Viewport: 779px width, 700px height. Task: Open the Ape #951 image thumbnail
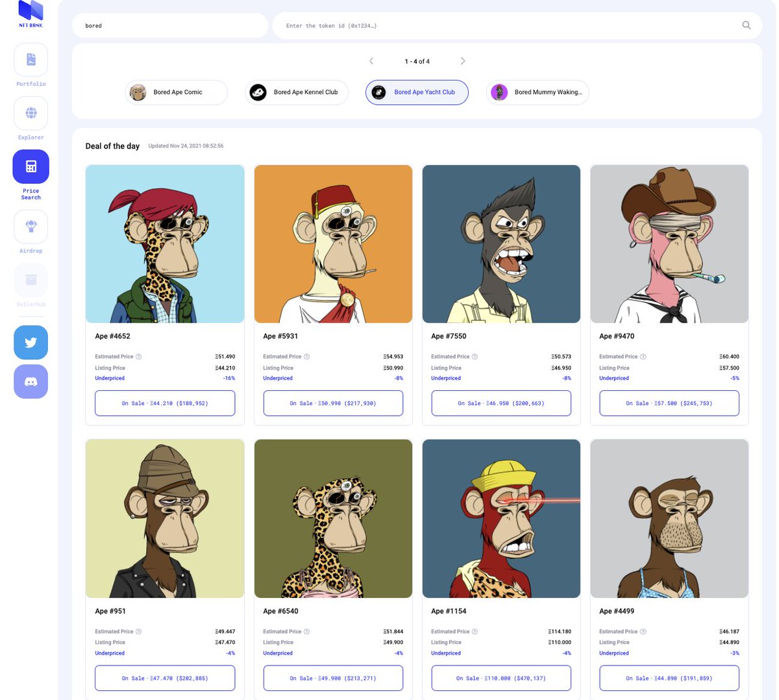click(x=165, y=518)
